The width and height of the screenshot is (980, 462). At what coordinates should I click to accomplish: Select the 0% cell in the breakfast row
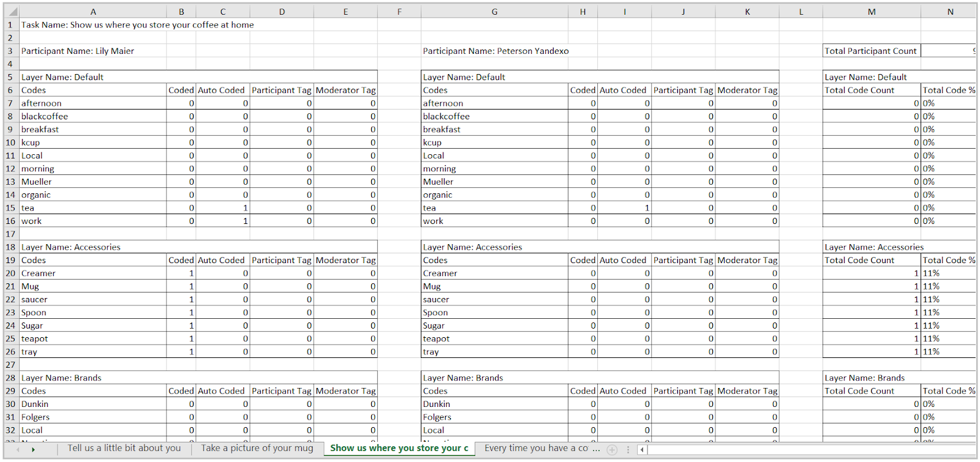949,129
